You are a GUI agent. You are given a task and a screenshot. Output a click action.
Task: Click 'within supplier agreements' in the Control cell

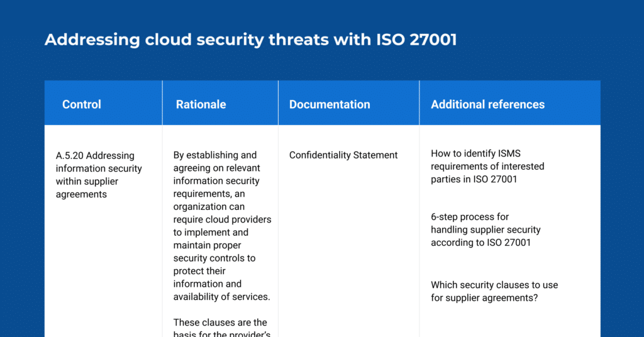pyautogui.click(x=87, y=188)
